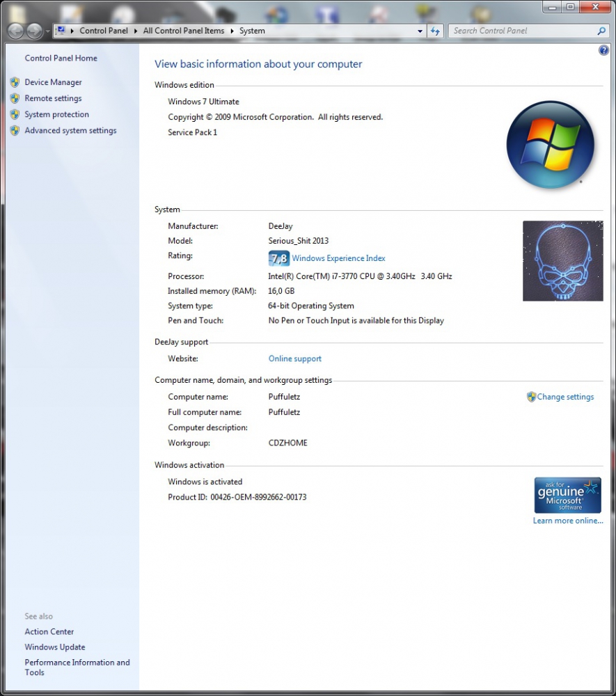Open Device Manager from sidebar
Image resolution: width=616 pixels, height=696 pixels.
(x=54, y=82)
